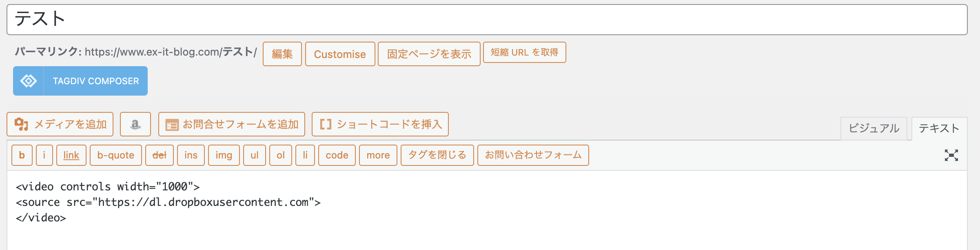Switch to the ビジュアル tab
Image resolution: width=980 pixels, height=250 pixels.
[x=874, y=128]
